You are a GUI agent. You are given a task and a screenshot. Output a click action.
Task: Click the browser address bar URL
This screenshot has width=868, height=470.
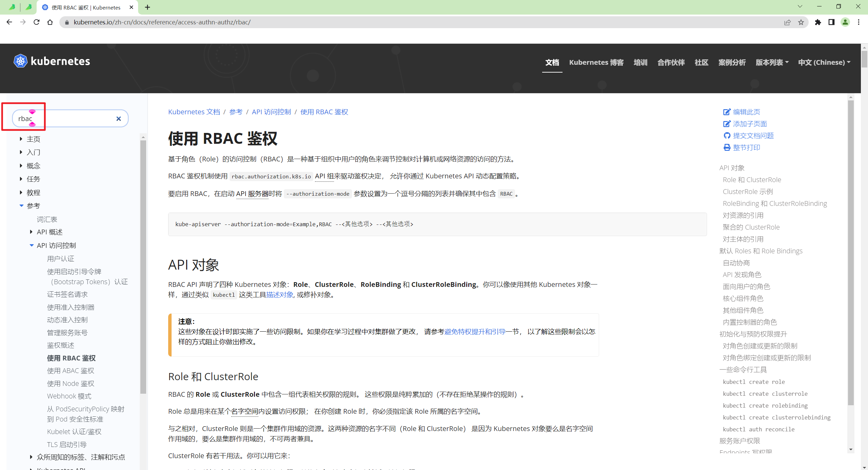(x=162, y=22)
